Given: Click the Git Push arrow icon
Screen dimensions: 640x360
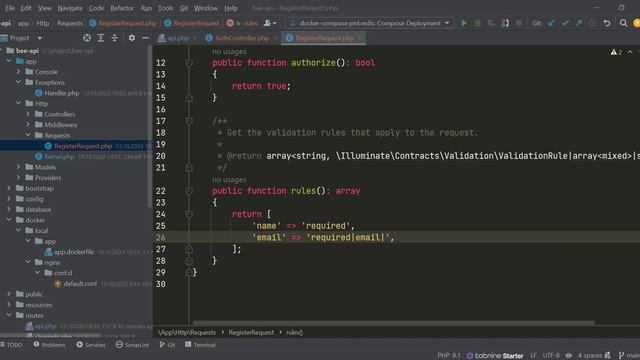Looking at the screenshot, I should click(x=579, y=23).
